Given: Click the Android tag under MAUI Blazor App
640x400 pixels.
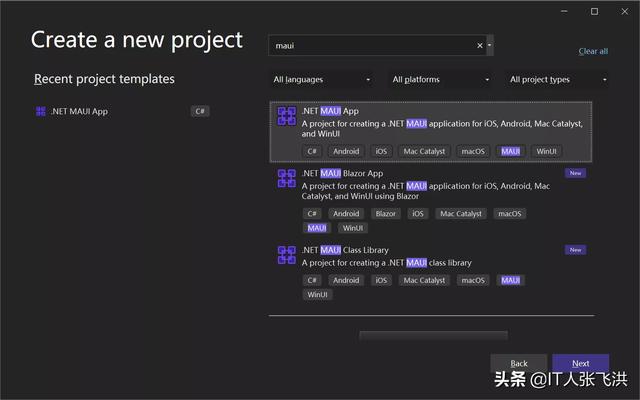Looking at the screenshot, I should click(x=346, y=214).
